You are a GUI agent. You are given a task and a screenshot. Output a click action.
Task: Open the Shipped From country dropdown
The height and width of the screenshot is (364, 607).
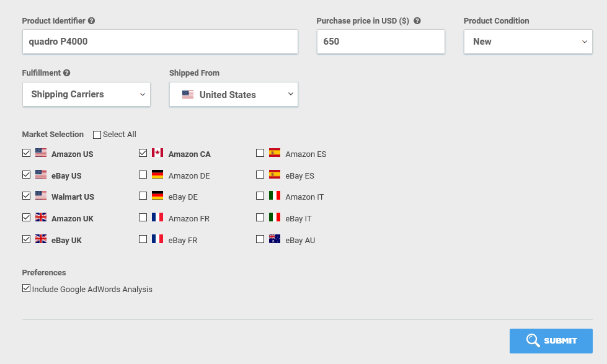233,94
